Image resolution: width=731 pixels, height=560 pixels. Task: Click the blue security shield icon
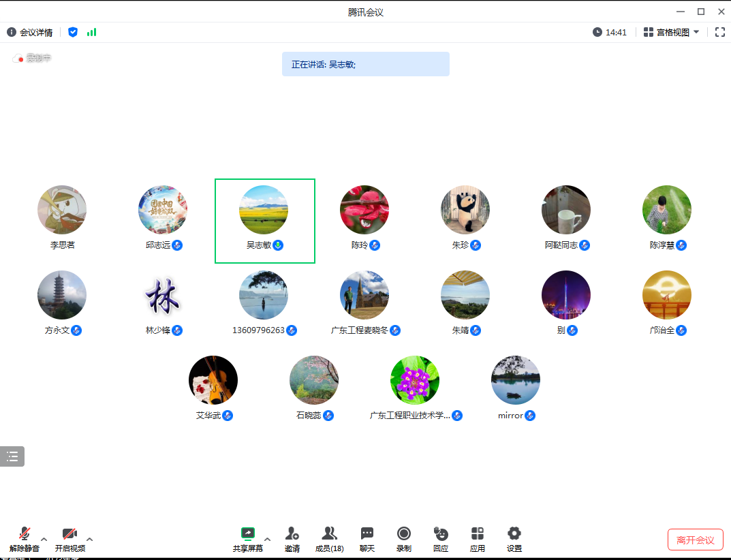click(x=73, y=32)
